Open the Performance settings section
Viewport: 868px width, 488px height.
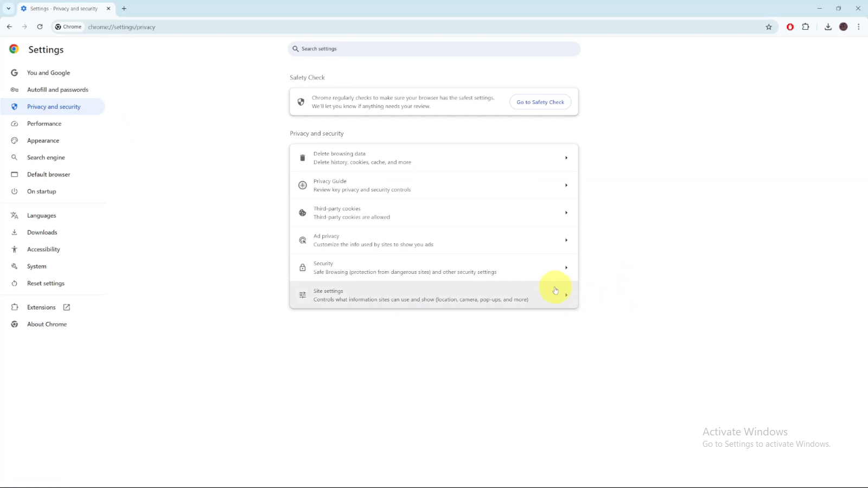click(44, 124)
